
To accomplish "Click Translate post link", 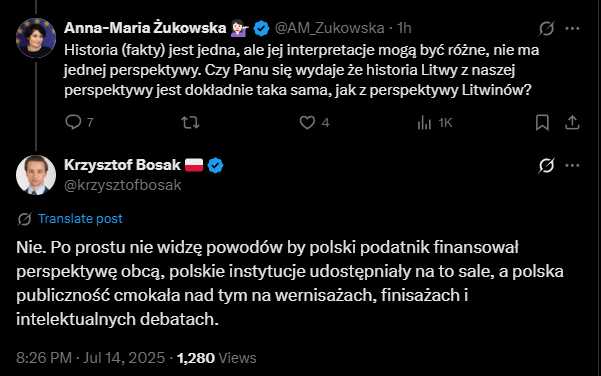I will coord(80,218).
